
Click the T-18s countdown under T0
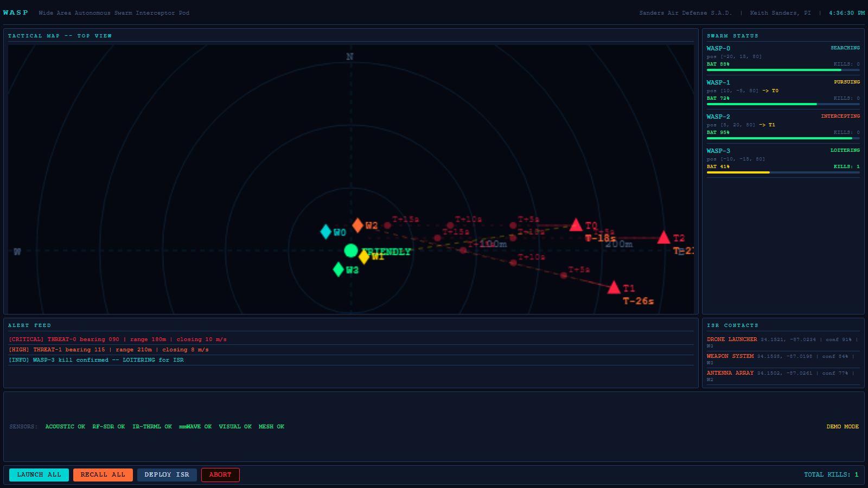click(x=601, y=239)
